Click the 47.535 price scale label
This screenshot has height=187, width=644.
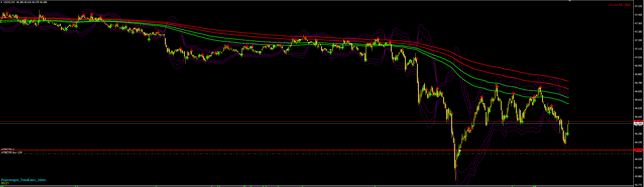pyautogui.click(x=638, y=6)
